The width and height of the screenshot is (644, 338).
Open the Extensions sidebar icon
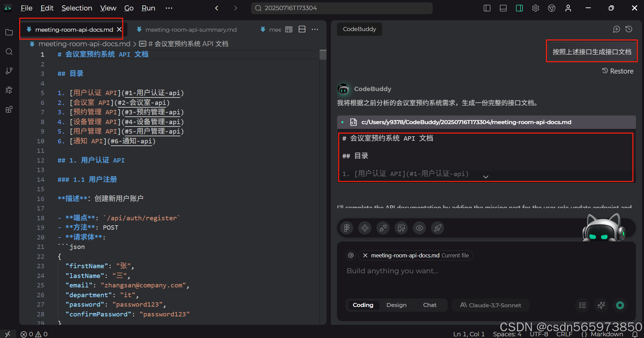(9, 109)
